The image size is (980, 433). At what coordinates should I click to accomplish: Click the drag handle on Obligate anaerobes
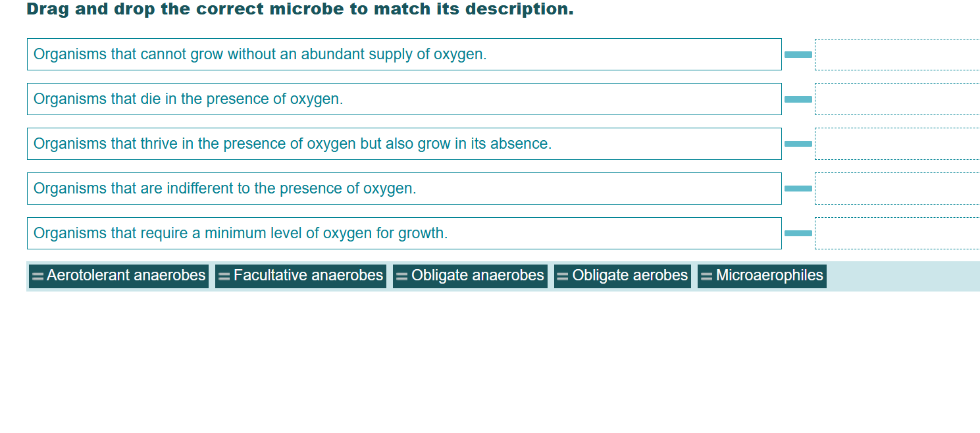point(402,276)
